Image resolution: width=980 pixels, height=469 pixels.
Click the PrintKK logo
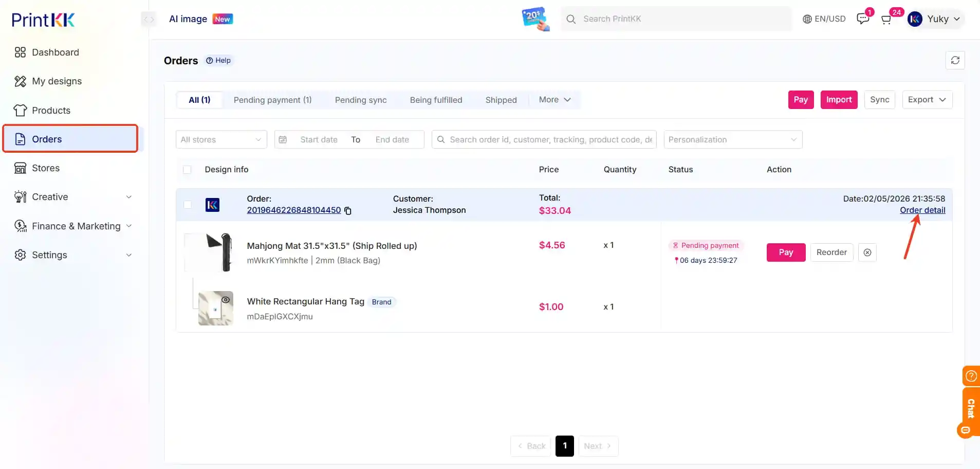pyautogui.click(x=43, y=20)
